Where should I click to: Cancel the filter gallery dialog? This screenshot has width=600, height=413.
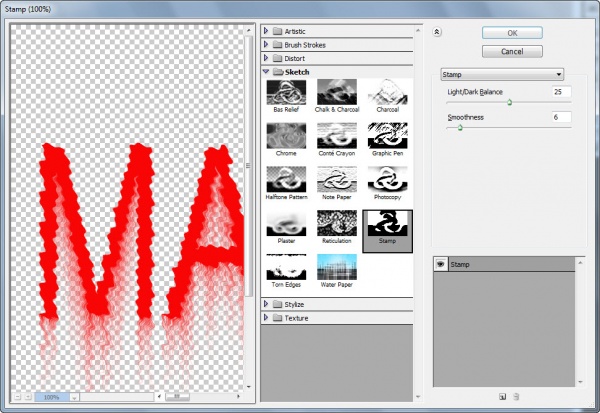[512, 51]
